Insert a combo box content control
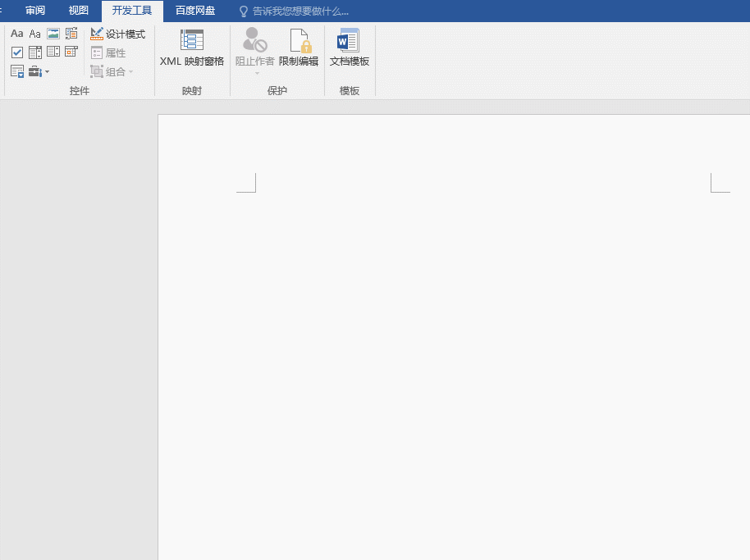This screenshot has width=750, height=560. point(35,52)
